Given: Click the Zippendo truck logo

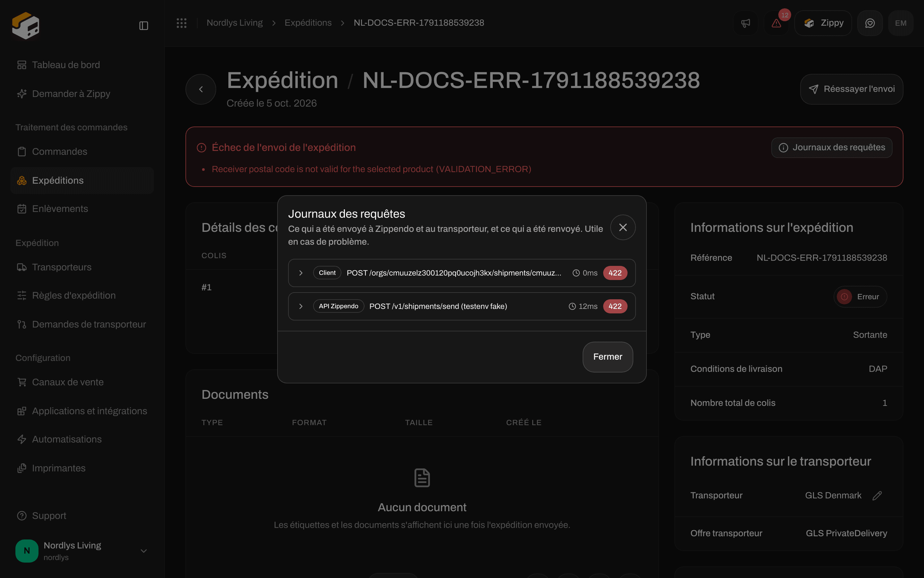Looking at the screenshot, I should click(x=26, y=25).
